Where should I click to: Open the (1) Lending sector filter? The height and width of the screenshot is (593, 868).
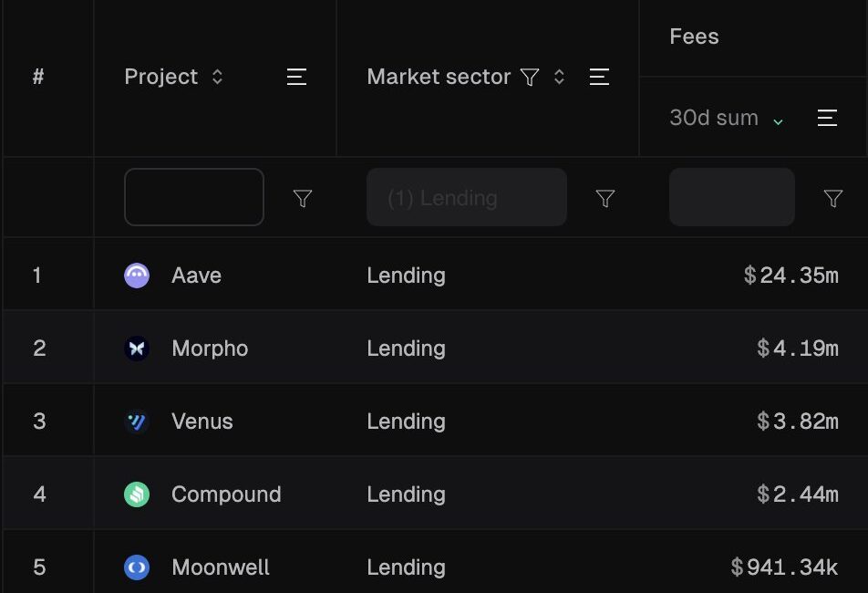(x=467, y=197)
